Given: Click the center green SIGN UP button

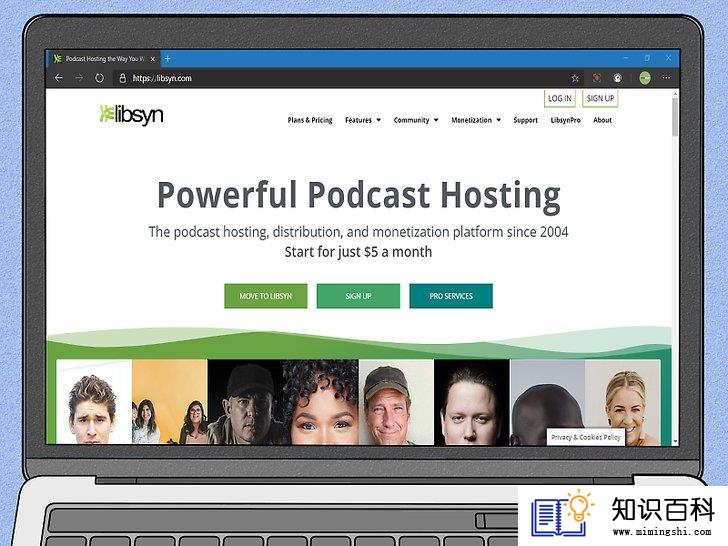Looking at the screenshot, I should pyautogui.click(x=358, y=296).
